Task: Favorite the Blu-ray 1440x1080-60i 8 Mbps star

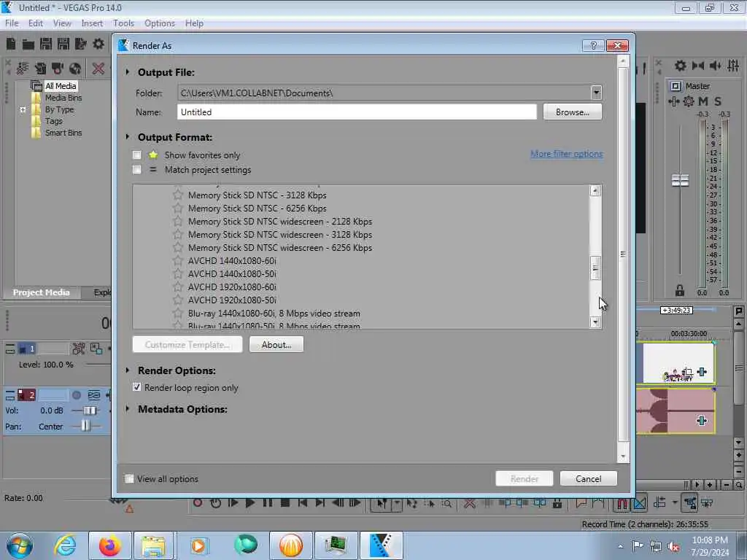Action: (x=178, y=314)
